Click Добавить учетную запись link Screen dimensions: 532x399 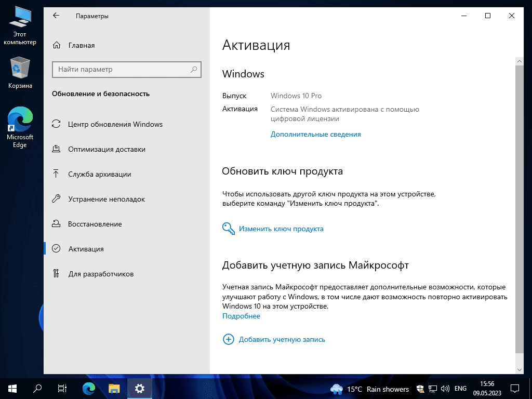[282, 339]
